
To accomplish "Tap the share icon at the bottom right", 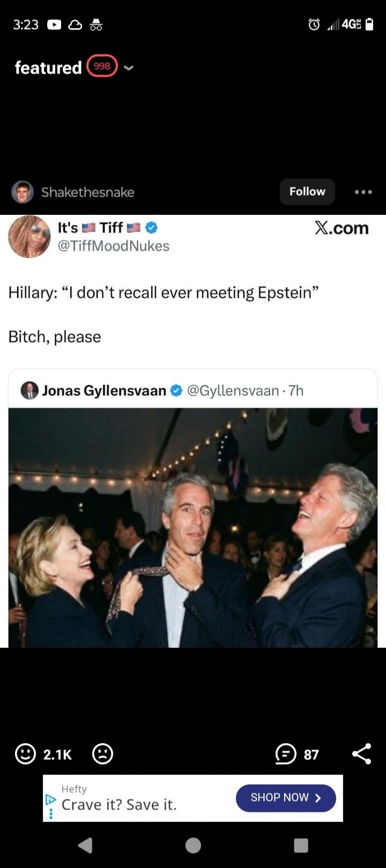I will [x=362, y=753].
